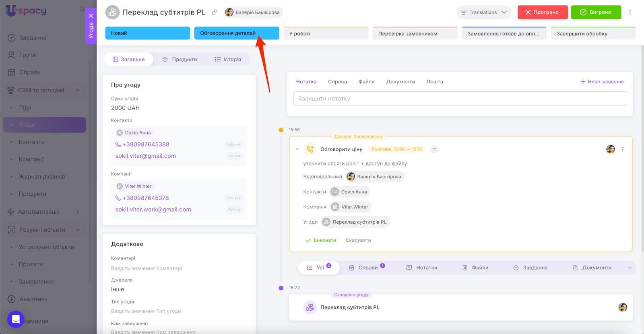Click the Залишити нотатку input field
The image size is (644, 334).
coord(460,99)
